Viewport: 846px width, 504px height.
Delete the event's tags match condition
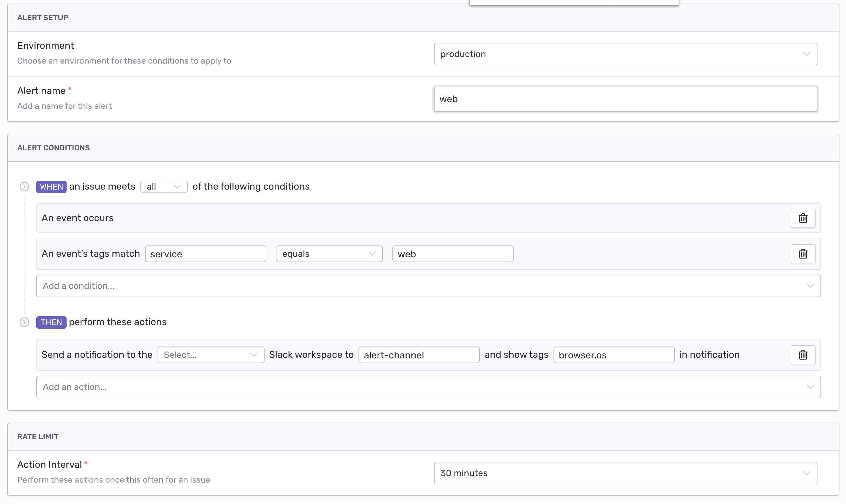tap(803, 254)
